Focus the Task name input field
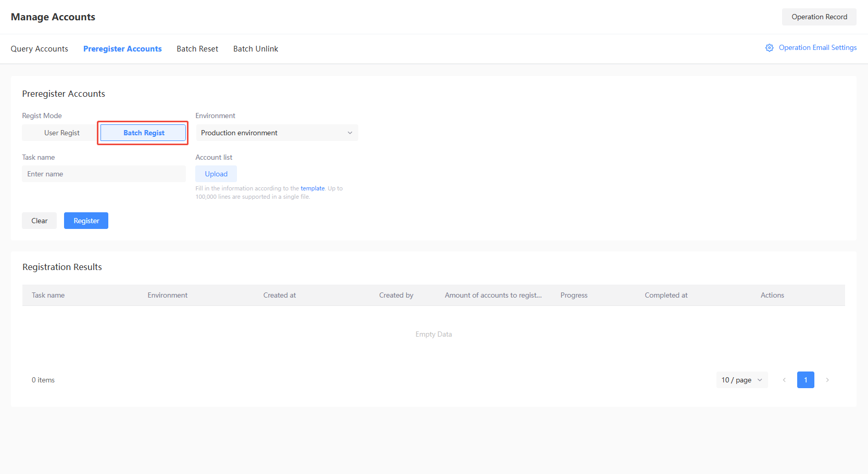868x474 pixels. pyautogui.click(x=104, y=174)
